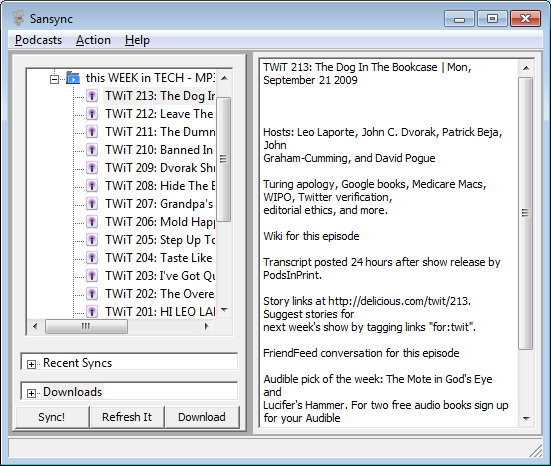
Task: Select episode TWiT 205: Step Up
Action: click(160, 240)
